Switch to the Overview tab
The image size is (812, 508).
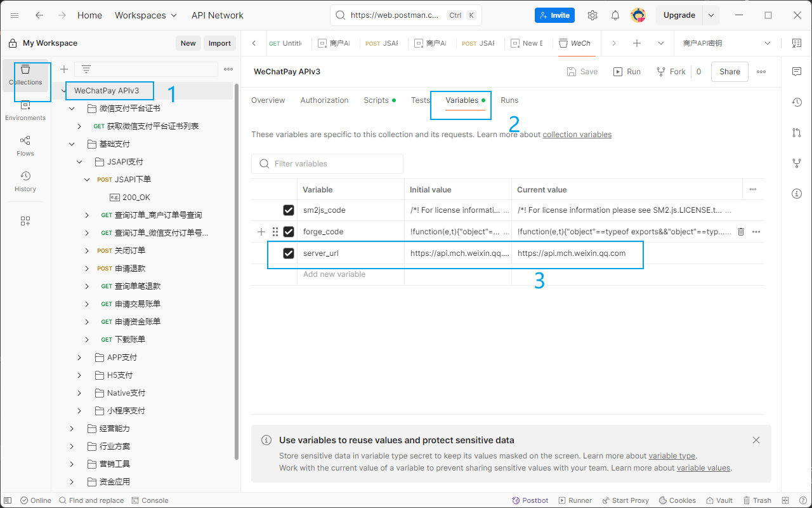tap(268, 100)
